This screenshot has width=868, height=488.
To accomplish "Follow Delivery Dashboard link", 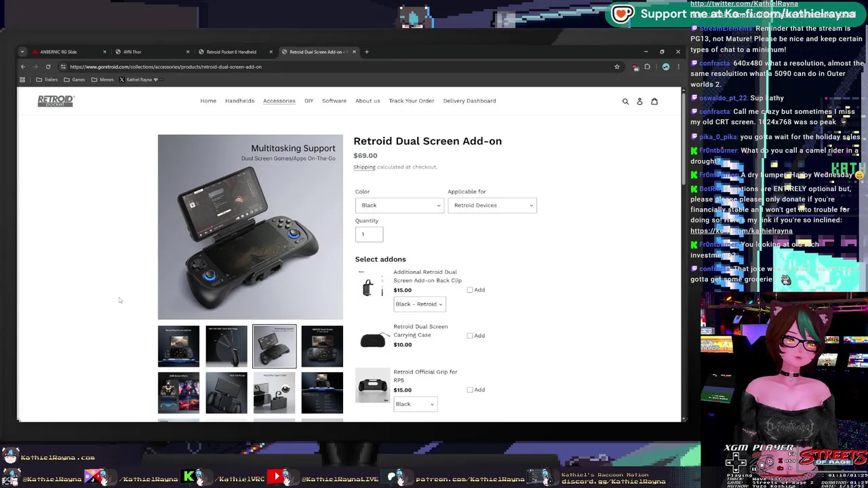I will click(x=469, y=101).
